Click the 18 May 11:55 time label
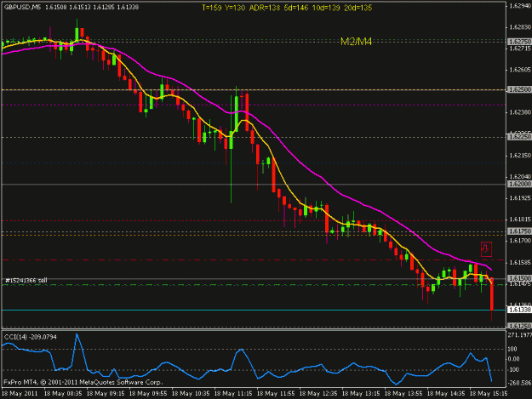 pos(276,394)
